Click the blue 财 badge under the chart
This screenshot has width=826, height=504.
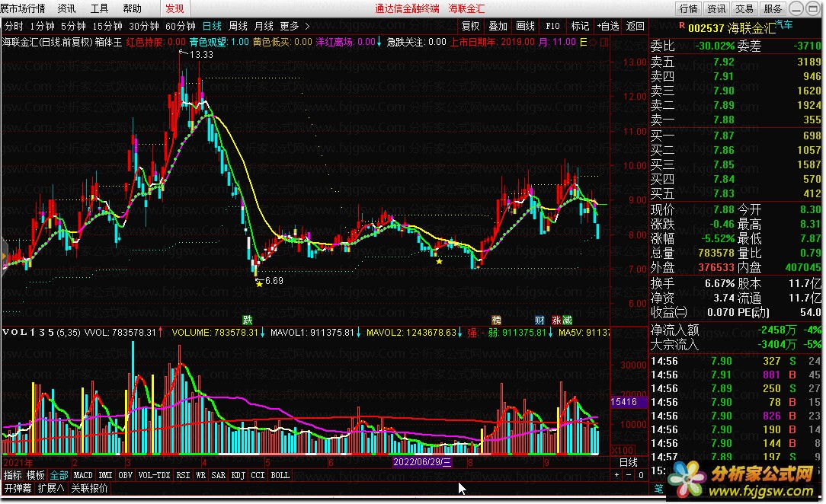coord(539,320)
